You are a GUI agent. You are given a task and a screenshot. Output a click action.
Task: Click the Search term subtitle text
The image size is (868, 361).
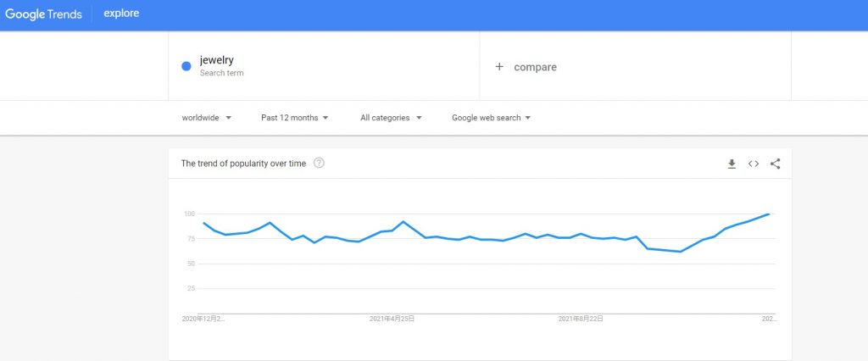(x=221, y=73)
